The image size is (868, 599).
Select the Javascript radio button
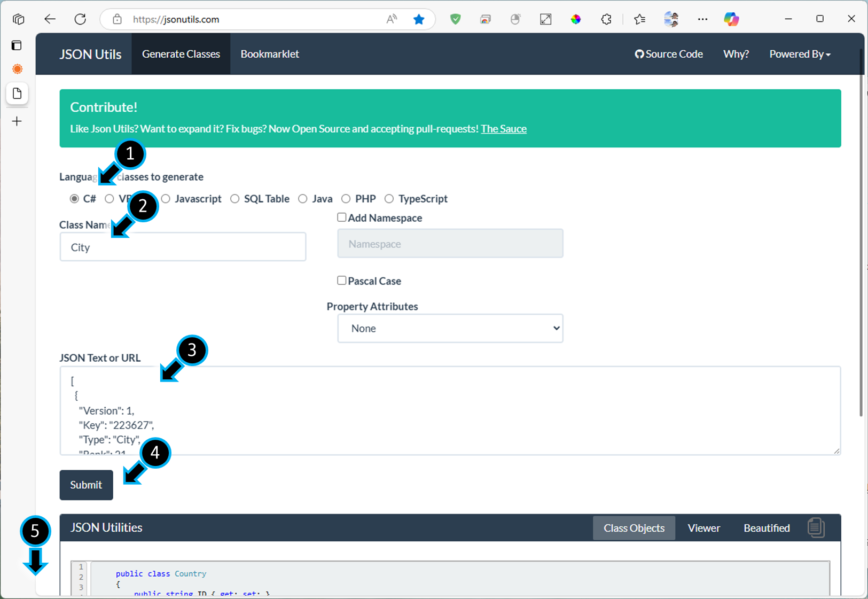[x=166, y=199]
